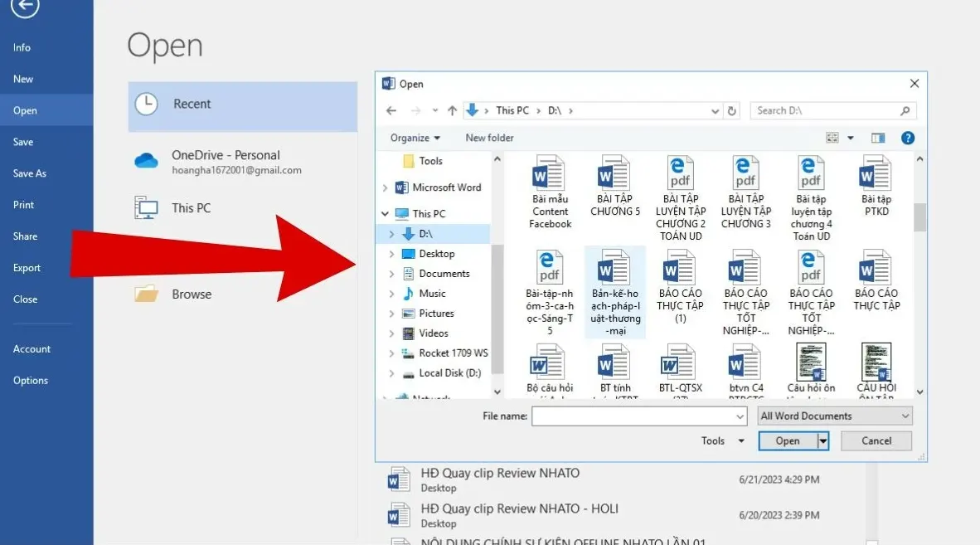Toggle the preview pane
Image resolution: width=980 pixels, height=545 pixels.
pyautogui.click(x=878, y=138)
